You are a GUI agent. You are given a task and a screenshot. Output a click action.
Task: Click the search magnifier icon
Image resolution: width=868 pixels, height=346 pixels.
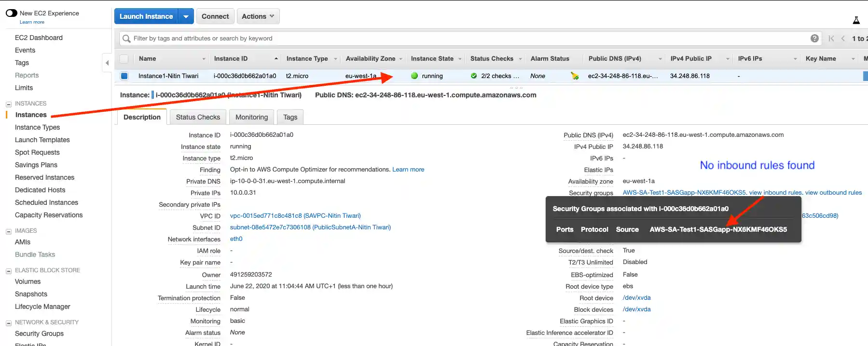tap(126, 39)
